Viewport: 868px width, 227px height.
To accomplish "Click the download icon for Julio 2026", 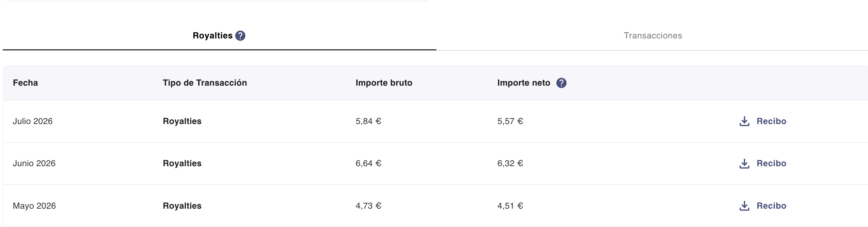I will [744, 121].
